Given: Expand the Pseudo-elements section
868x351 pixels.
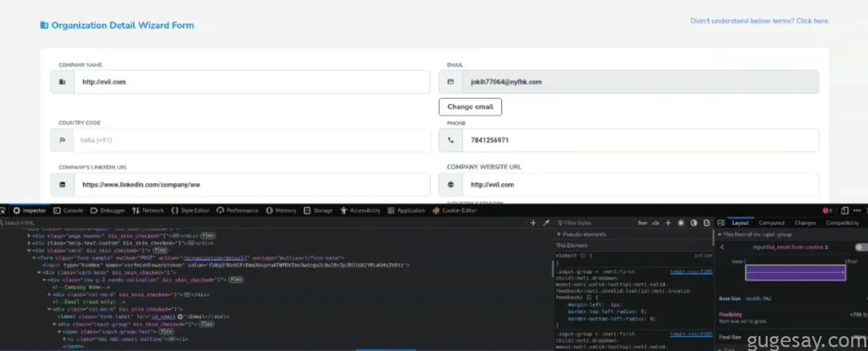Looking at the screenshot, I should 559,234.
